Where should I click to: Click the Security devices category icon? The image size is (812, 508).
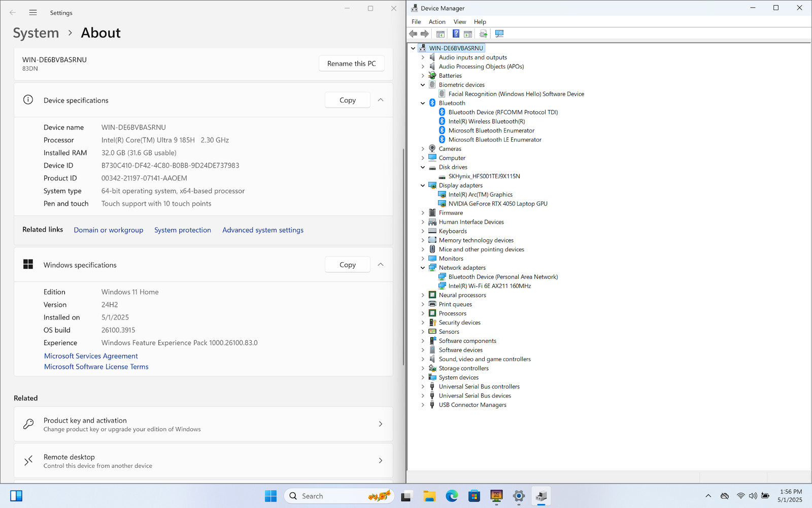tap(432, 323)
